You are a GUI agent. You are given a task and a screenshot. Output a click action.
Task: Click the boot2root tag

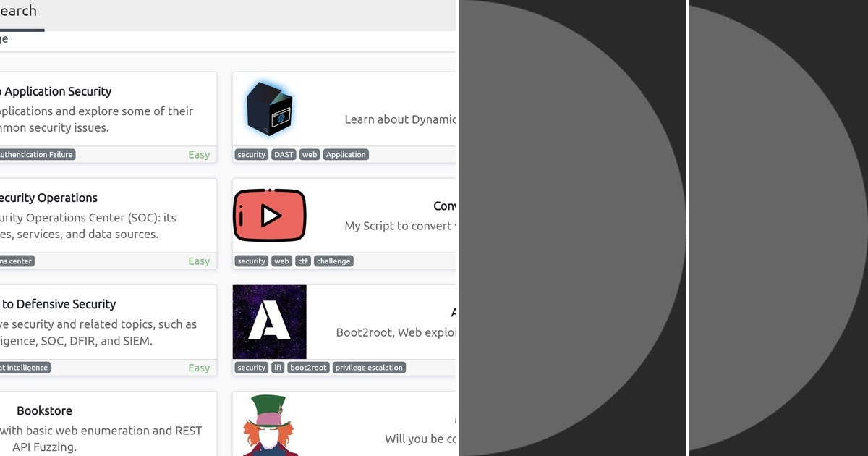click(308, 367)
